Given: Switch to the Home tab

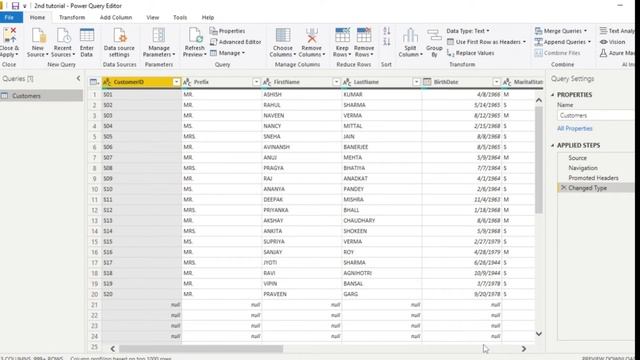Looking at the screenshot, I should (38, 18).
